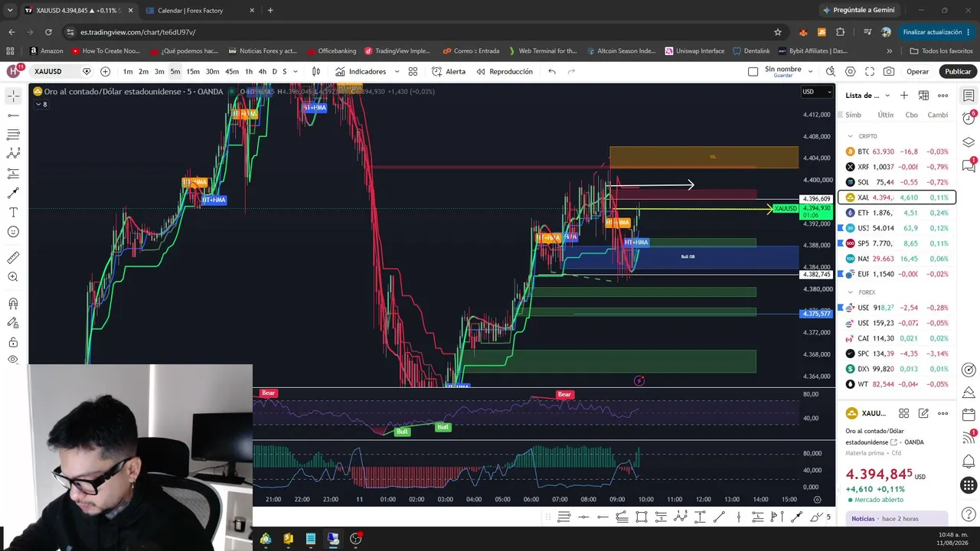The image size is (980, 551).
Task: Expand the timeframe list dropdown
Action: [x=296, y=71]
